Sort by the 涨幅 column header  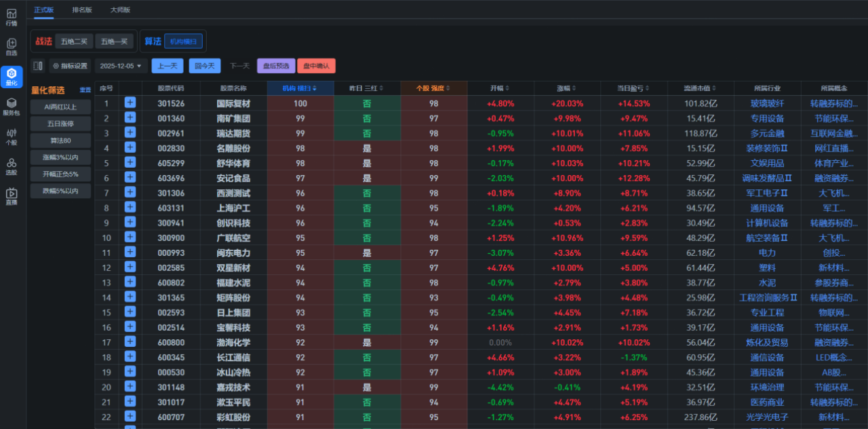567,88
